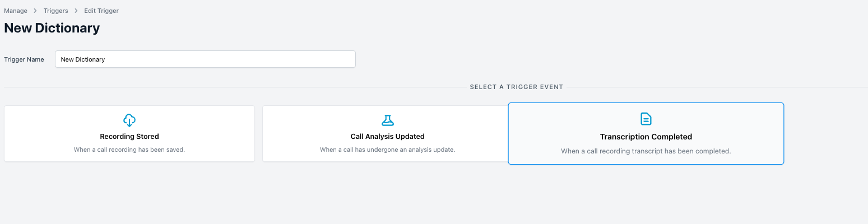Screen dimensions: 868x224
Task: Click the Select a Trigger Event divider label
Action: (517, 87)
